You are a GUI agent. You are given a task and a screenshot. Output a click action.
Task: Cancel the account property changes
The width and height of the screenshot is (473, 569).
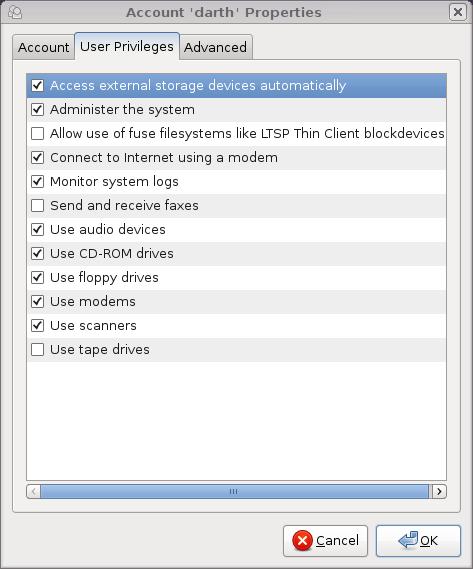point(325,541)
